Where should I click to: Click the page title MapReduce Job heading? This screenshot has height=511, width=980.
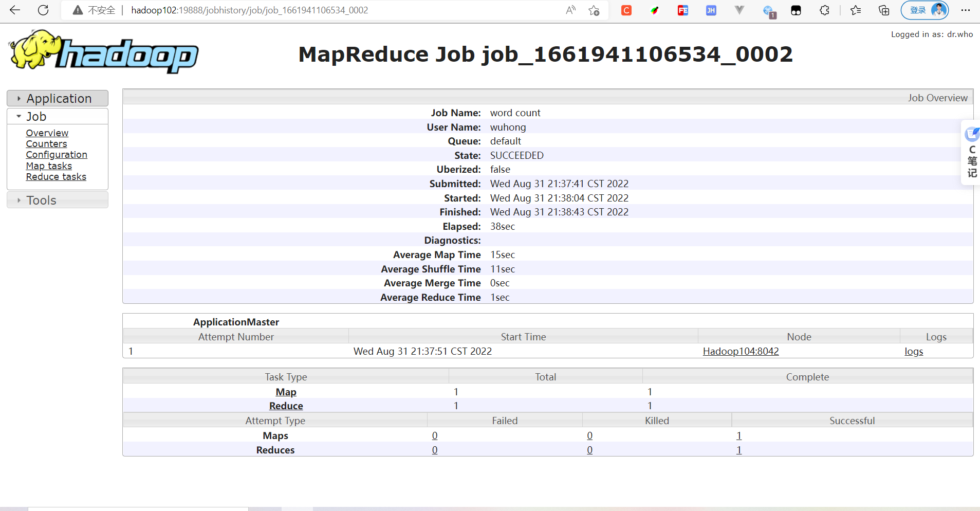pos(545,54)
